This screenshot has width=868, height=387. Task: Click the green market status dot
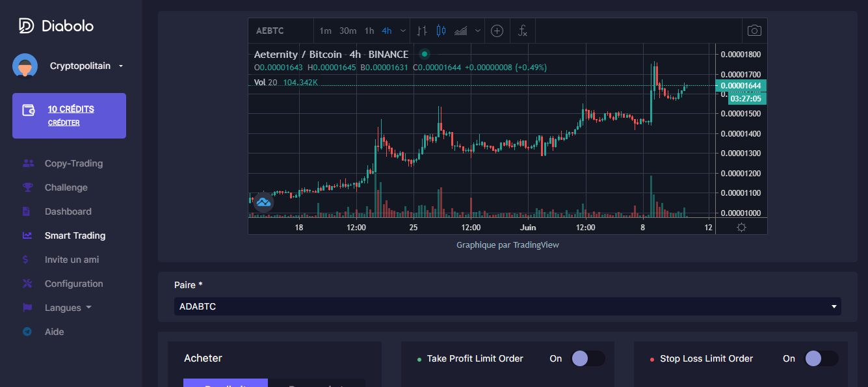(x=425, y=54)
